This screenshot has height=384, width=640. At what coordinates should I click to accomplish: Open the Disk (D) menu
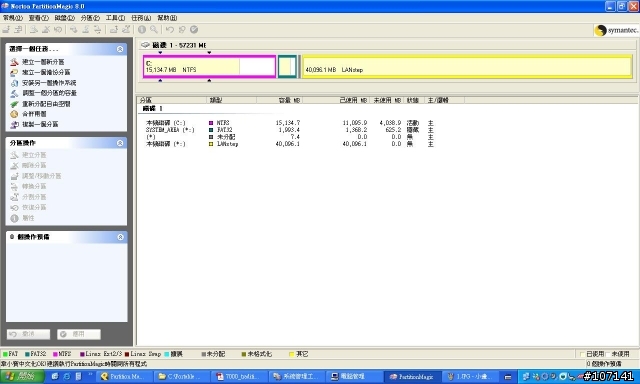click(64, 18)
